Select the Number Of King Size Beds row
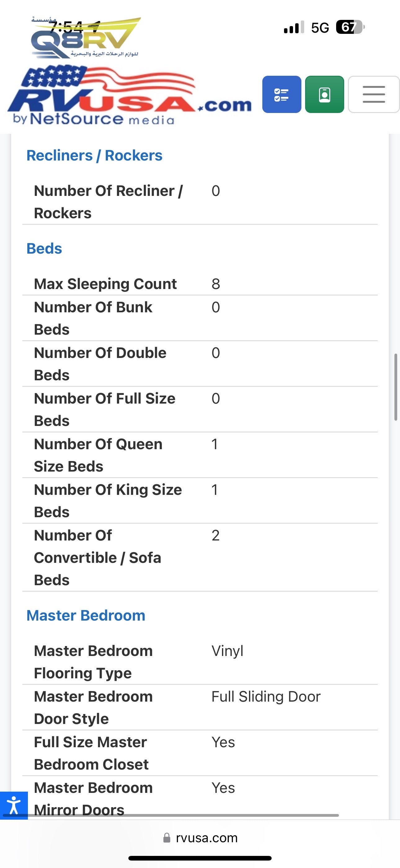Image resolution: width=400 pixels, height=868 pixels. (200, 500)
